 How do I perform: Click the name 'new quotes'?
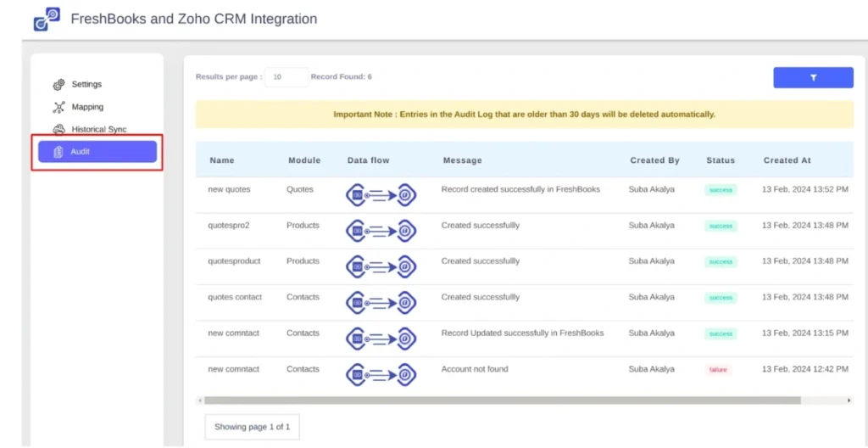229,189
